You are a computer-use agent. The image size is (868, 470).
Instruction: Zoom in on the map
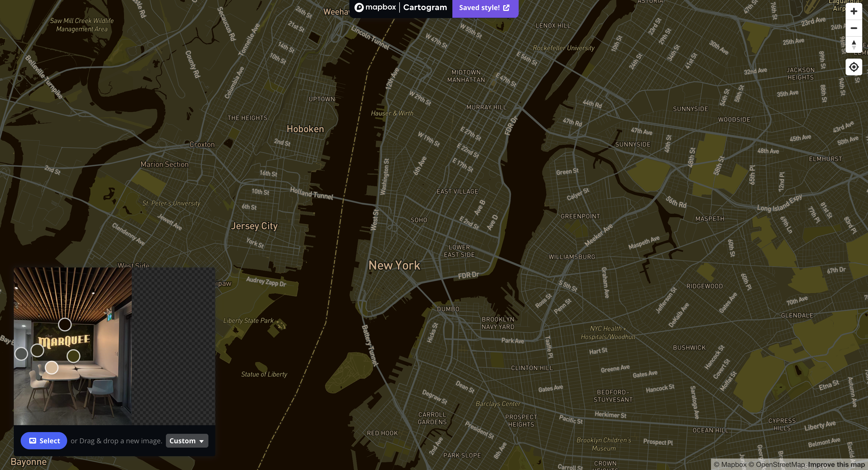point(854,11)
